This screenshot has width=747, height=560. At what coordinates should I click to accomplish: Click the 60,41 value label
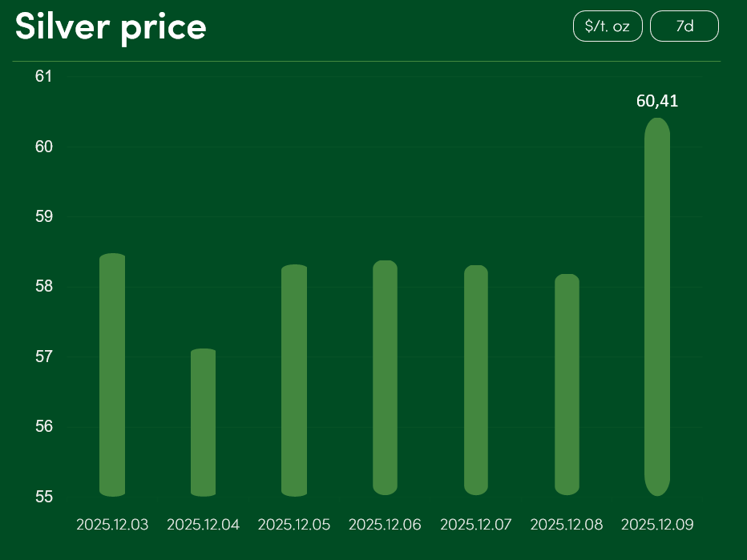click(x=657, y=101)
